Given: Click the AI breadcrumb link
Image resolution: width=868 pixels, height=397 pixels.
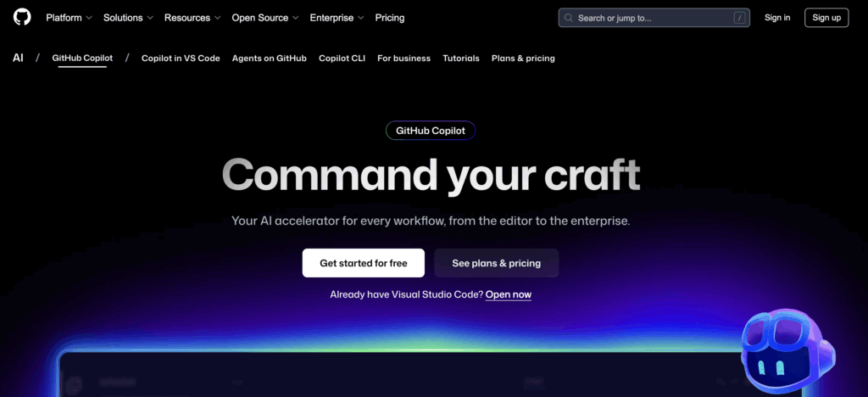Looking at the screenshot, I should (x=18, y=59).
